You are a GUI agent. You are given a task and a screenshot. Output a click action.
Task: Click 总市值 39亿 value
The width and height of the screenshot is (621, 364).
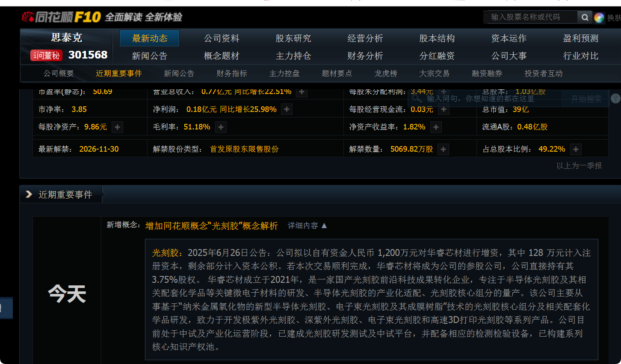tap(520, 109)
